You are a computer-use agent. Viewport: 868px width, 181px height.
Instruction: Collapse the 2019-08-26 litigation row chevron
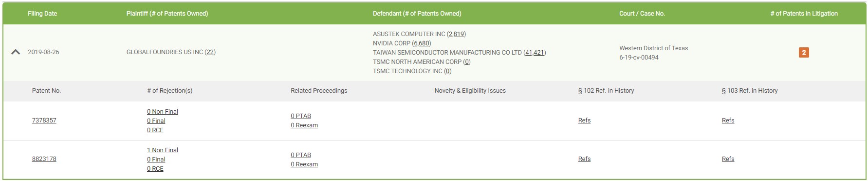point(16,52)
